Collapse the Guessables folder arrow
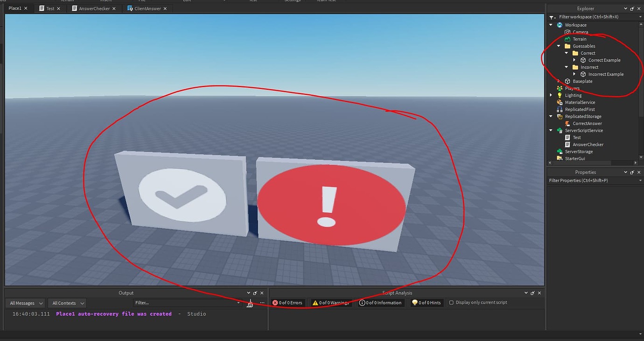644x341 pixels. pyautogui.click(x=559, y=46)
